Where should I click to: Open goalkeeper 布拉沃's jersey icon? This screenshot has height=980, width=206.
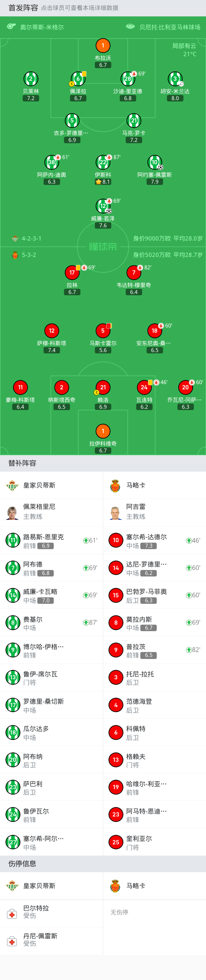(x=103, y=46)
